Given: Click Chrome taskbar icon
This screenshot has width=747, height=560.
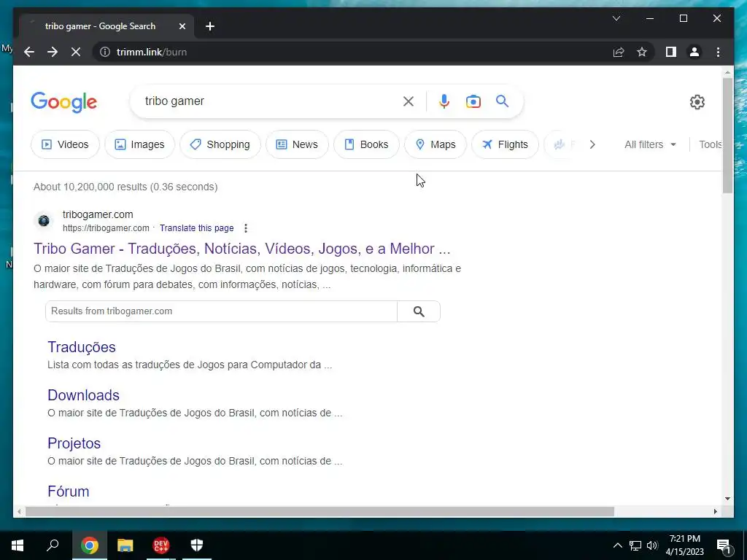Looking at the screenshot, I should coord(90,545).
